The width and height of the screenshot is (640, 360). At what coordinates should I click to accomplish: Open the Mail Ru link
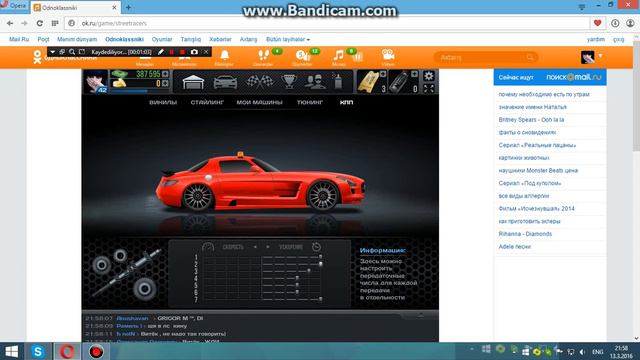coord(19,39)
